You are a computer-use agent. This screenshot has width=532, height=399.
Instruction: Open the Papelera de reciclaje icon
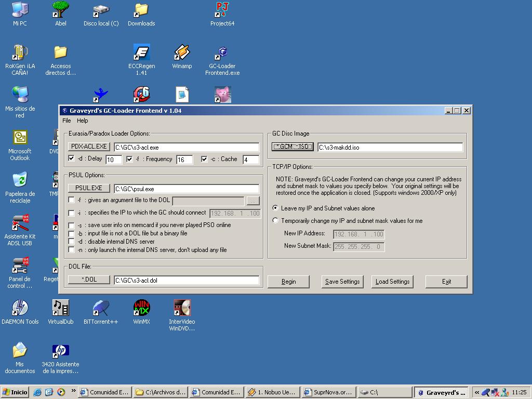[20, 181]
